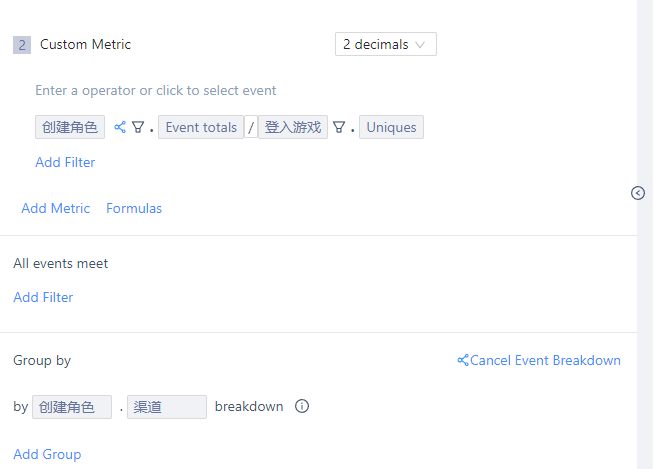Click the Add Group link
This screenshot has width=663, height=469.
[47, 454]
